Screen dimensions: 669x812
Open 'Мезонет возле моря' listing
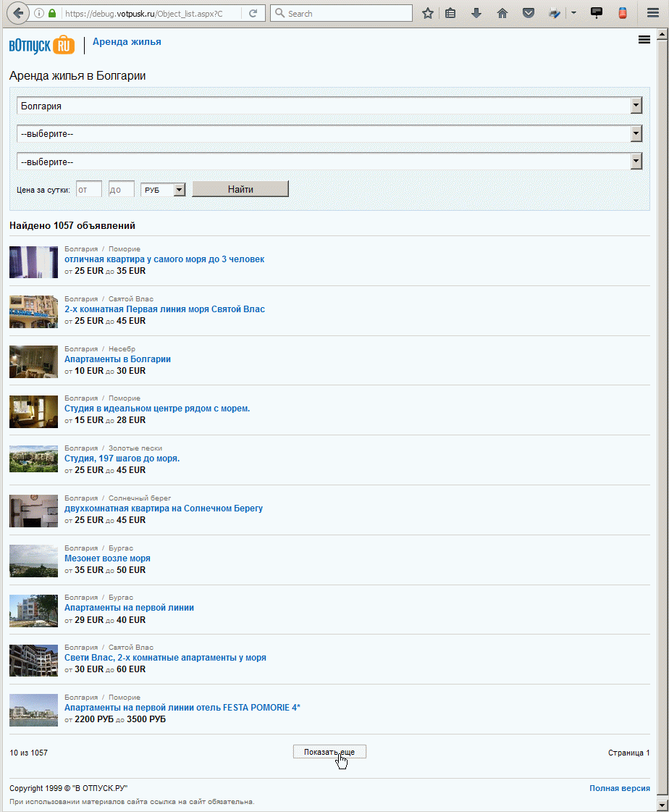tap(107, 558)
